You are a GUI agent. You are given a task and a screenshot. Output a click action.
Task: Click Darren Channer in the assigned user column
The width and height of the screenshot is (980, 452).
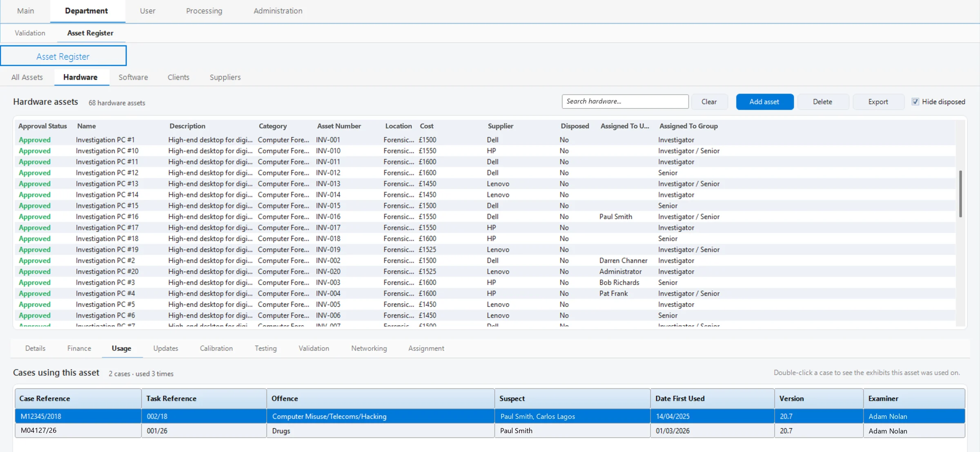tap(623, 261)
